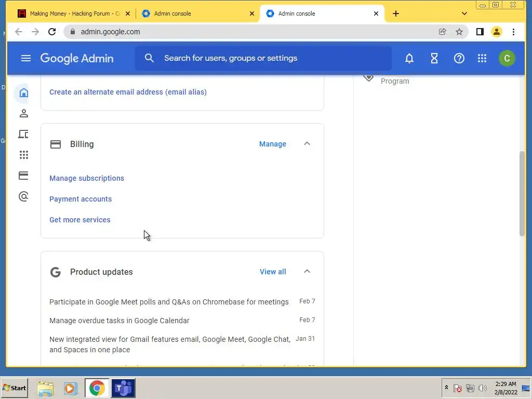Close the active Admin console tab
This screenshot has height=399, width=532.
(x=376, y=14)
